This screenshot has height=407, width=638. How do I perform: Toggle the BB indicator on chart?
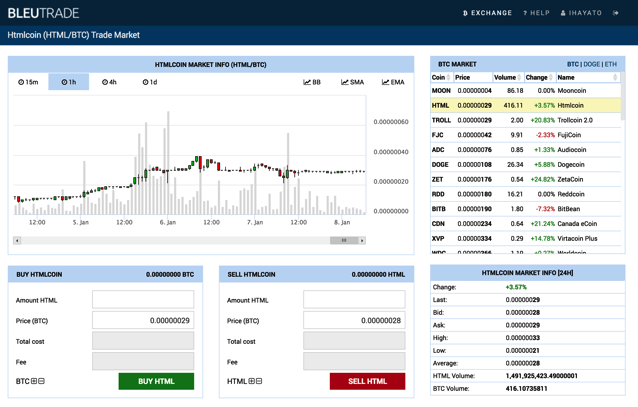(312, 82)
